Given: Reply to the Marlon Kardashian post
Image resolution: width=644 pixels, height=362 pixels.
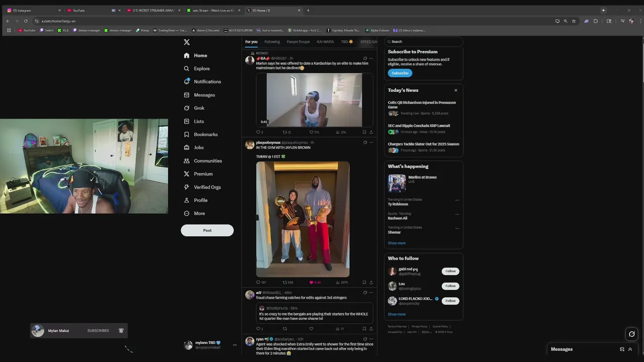Looking at the screenshot, I should 259,132.
